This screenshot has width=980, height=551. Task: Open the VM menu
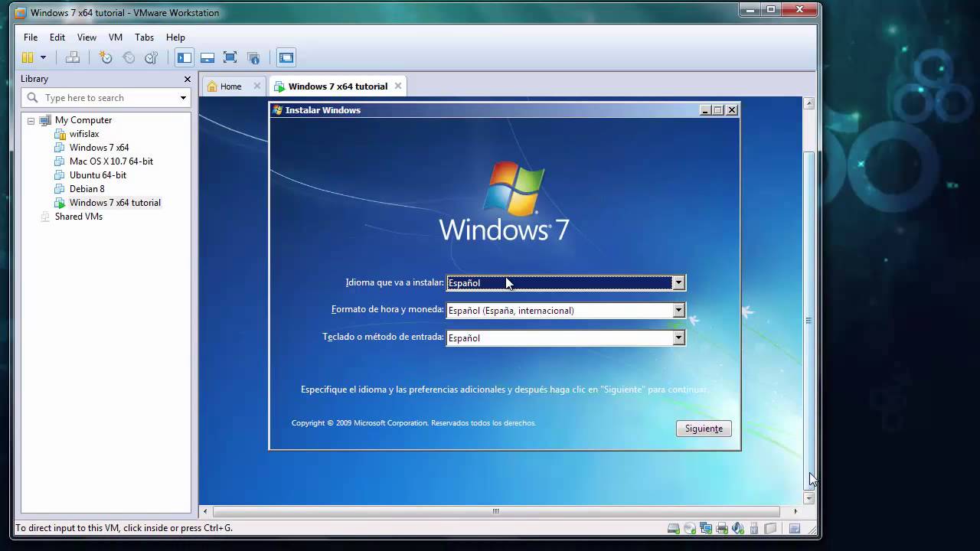pos(116,37)
